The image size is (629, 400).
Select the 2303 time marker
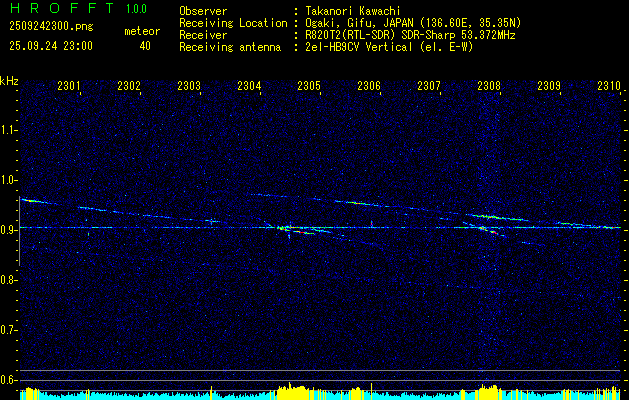point(189,86)
